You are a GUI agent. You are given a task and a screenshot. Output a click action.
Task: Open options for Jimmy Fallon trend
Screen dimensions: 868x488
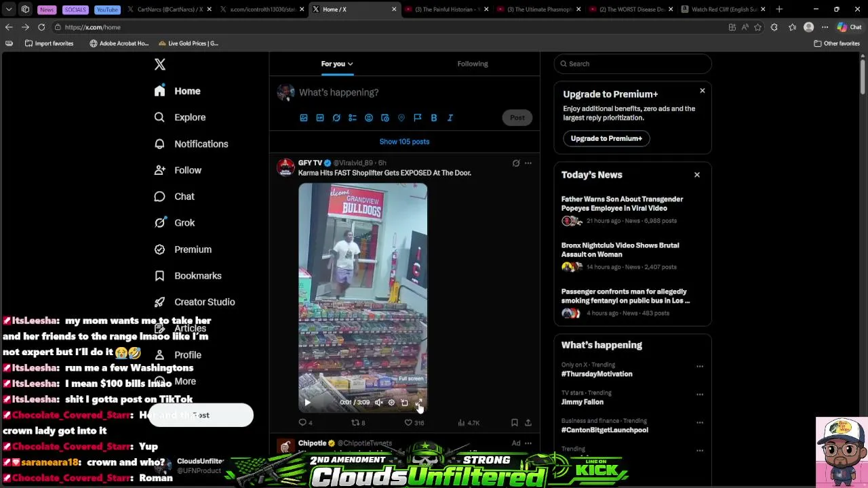pos(700,394)
